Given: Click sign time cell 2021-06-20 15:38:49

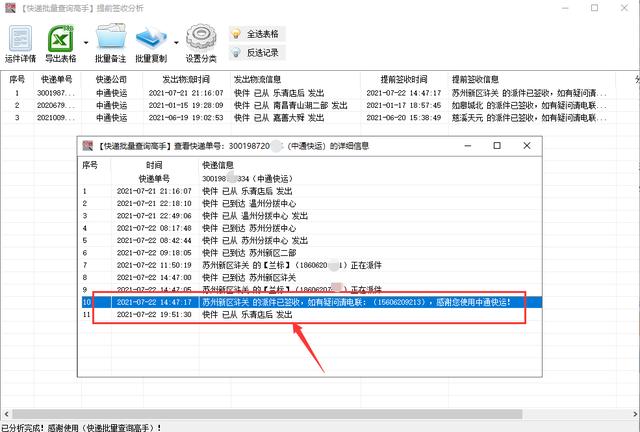Looking at the screenshot, I should [x=404, y=118].
